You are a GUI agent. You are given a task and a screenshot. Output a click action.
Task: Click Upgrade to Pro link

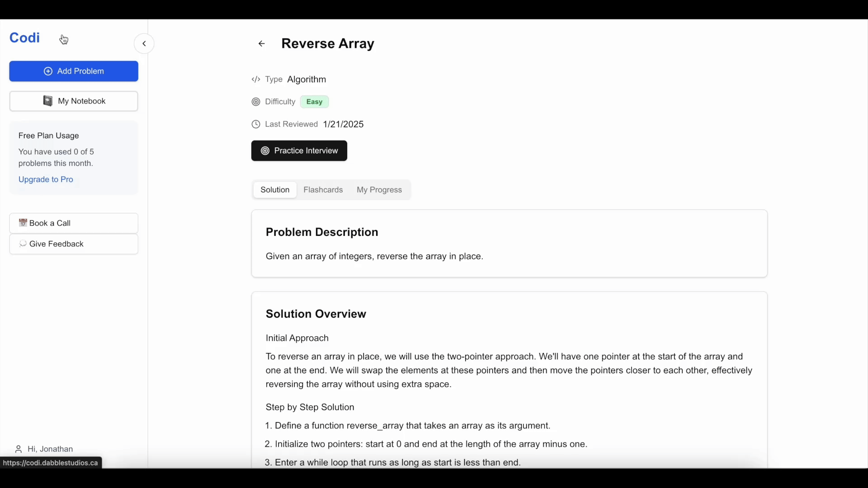point(46,179)
